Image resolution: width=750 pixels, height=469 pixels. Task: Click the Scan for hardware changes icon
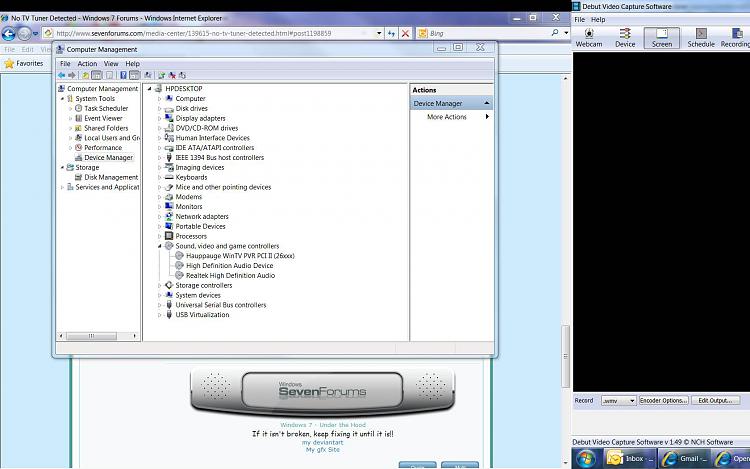148,75
